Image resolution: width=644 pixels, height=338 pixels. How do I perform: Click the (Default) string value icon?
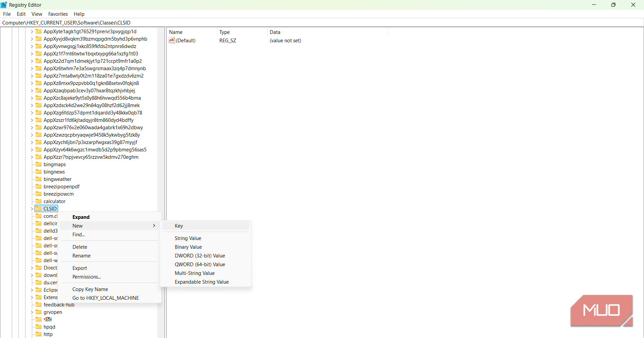172,40
